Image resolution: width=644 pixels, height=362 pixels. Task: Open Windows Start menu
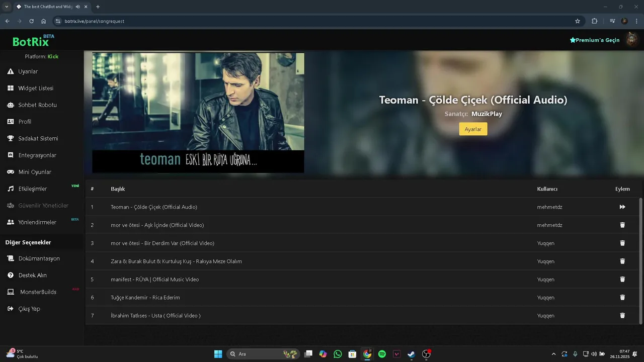click(x=218, y=354)
